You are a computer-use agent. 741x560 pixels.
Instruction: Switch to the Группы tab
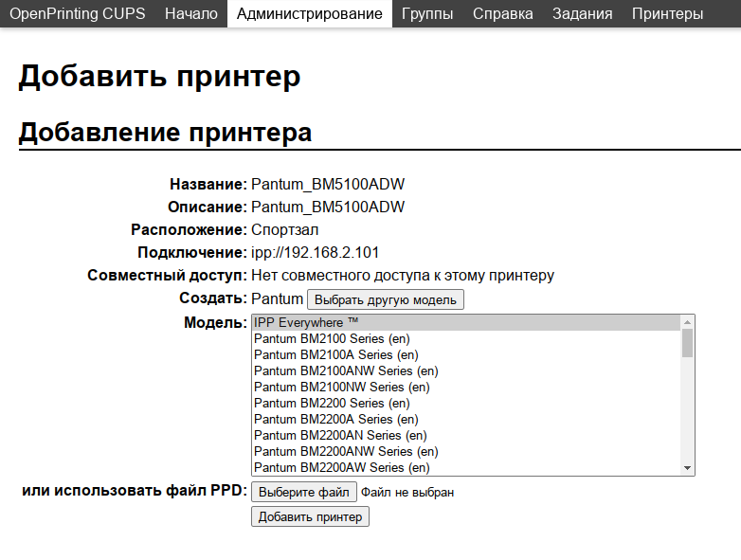[x=427, y=14]
